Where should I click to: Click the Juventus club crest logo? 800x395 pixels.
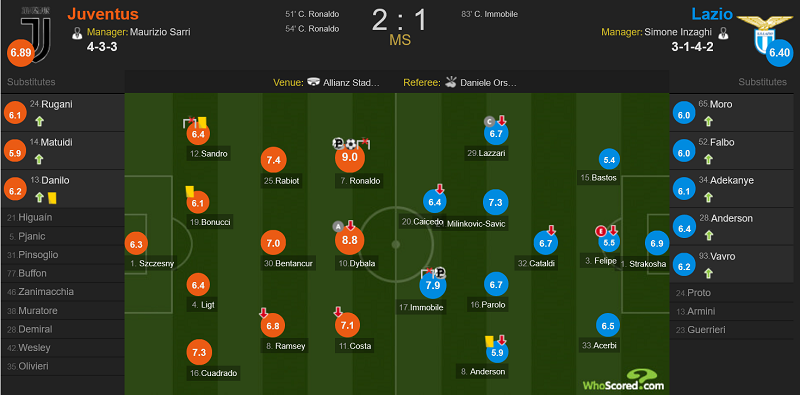37,34
